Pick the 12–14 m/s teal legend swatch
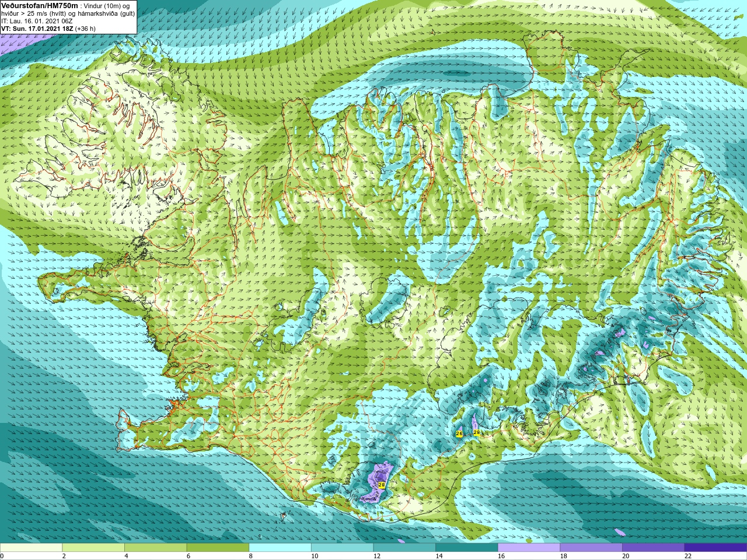 coord(404,548)
